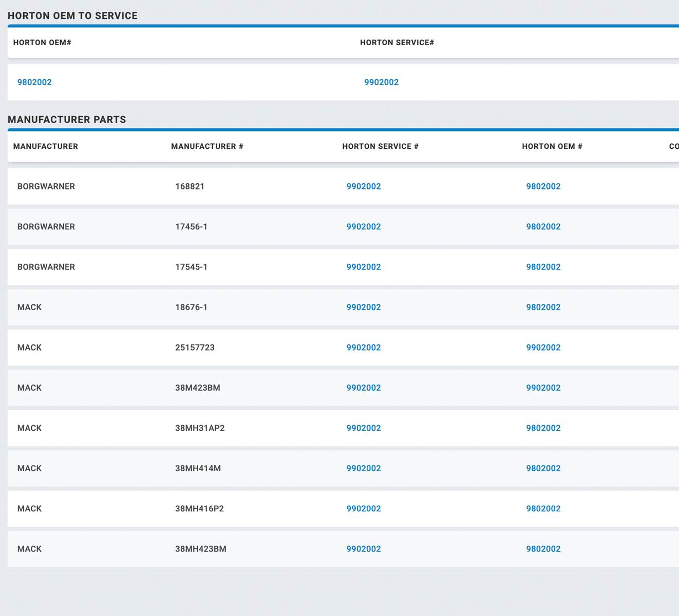Select service number for Mack 38MH414M
The width and height of the screenshot is (679, 616).
click(363, 469)
